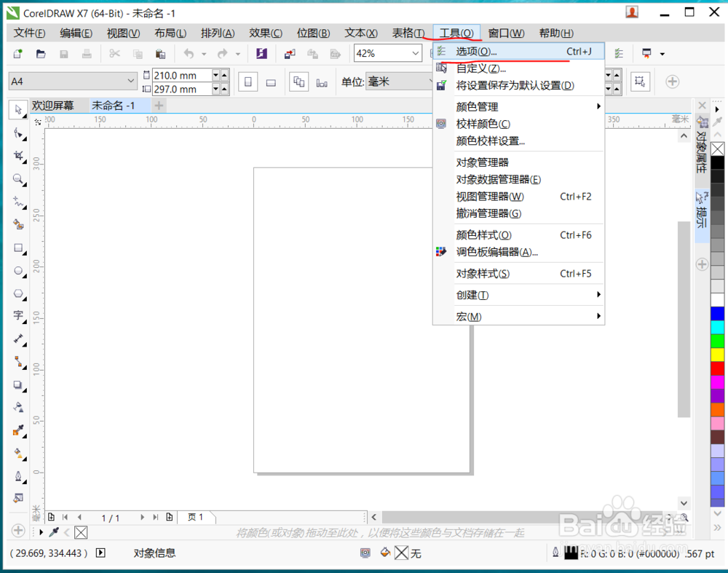Click the page width 210.0 mm field
The width and height of the screenshot is (728, 573).
pos(182,75)
